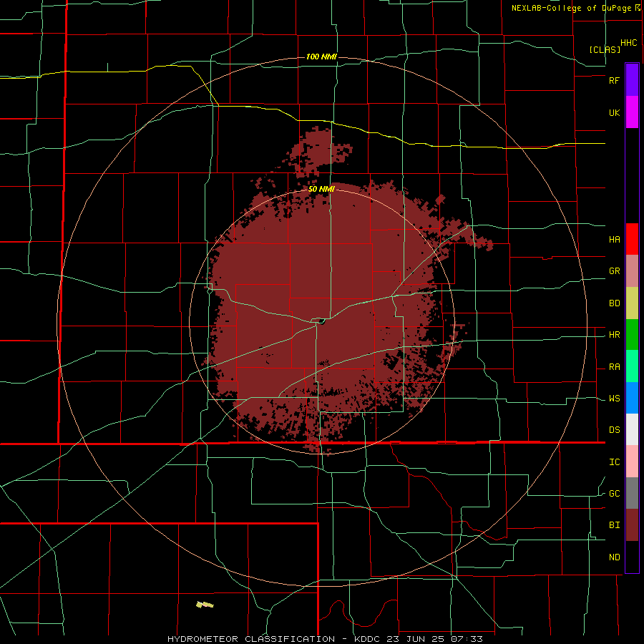Click the radar site marker at map center
This screenshot has width=644, height=644.
(x=321, y=321)
